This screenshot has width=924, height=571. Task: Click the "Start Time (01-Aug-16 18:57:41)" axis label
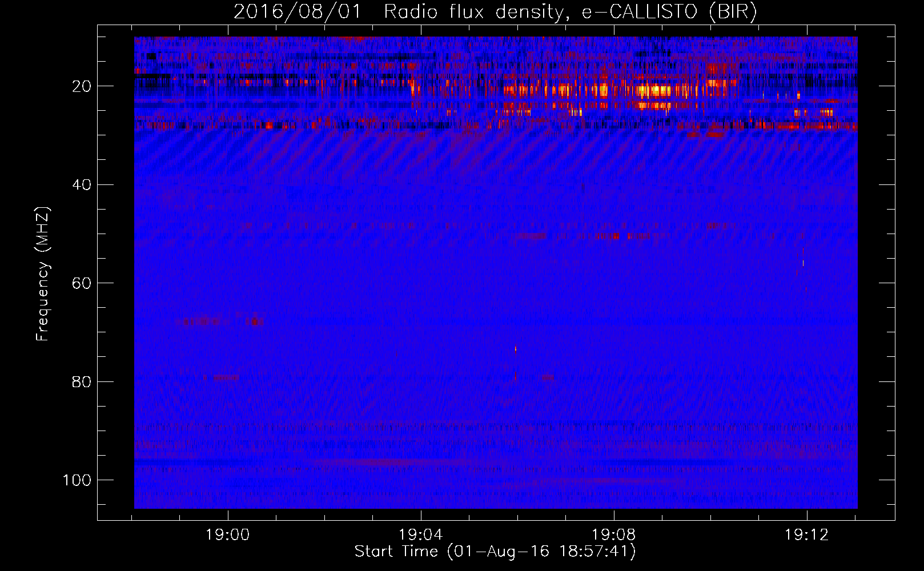coord(495,552)
